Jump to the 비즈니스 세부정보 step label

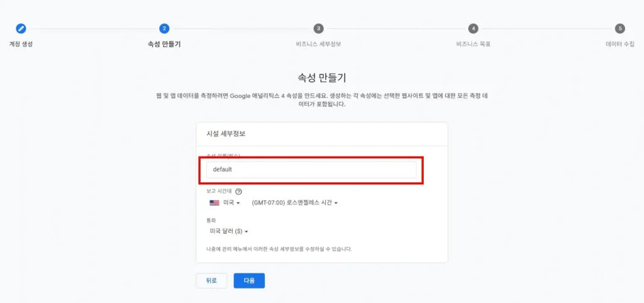319,44
